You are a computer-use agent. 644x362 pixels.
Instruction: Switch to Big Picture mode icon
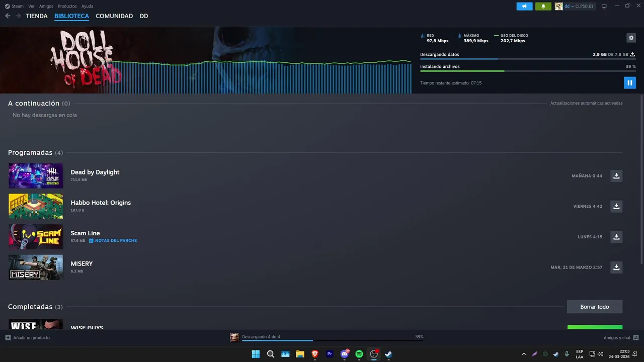[x=604, y=7]
